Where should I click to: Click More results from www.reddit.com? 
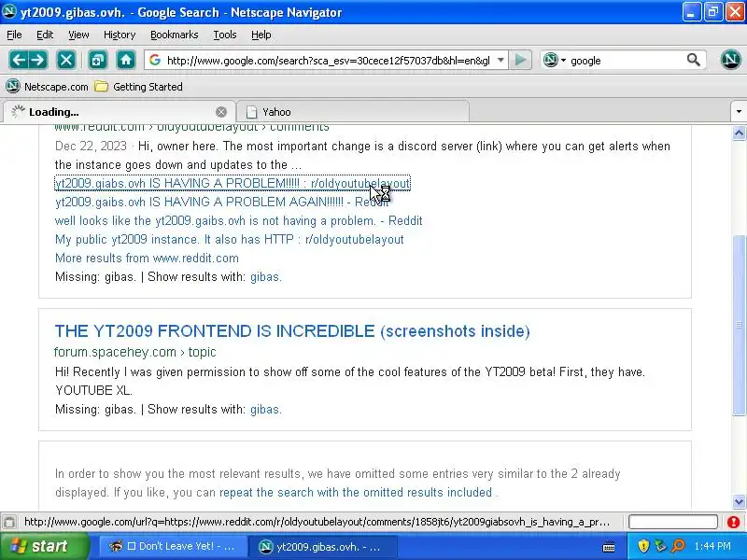coord(147,259)
